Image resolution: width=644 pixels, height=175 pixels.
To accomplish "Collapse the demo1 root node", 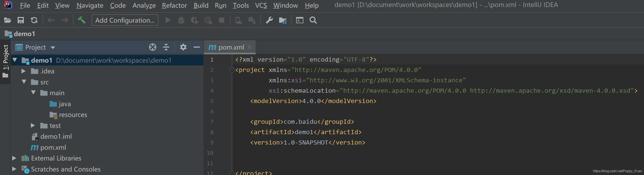I will (15, 60).
